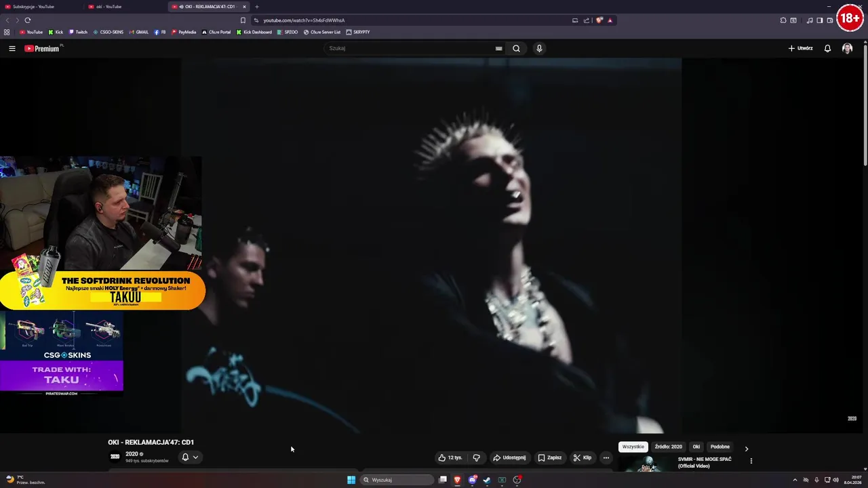This screenshot has width=868, height=488.
Task: Start voice search with microphone
Action: click(539, 48)
